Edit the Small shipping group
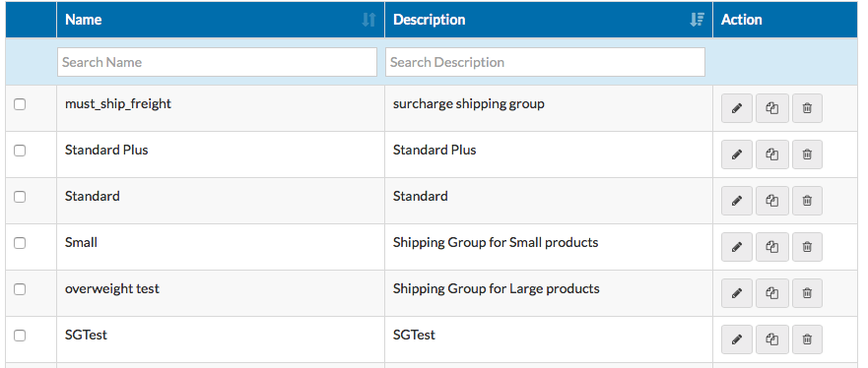 (x=737, y=247)
